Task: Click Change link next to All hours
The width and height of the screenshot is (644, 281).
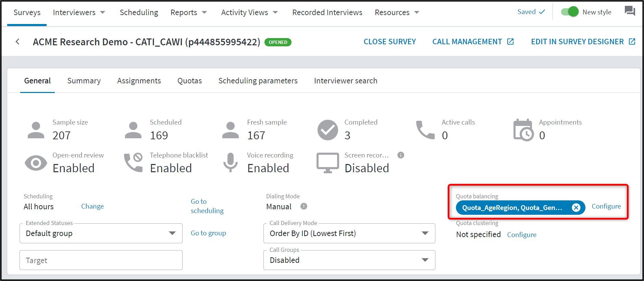Action: pos(92,206)
